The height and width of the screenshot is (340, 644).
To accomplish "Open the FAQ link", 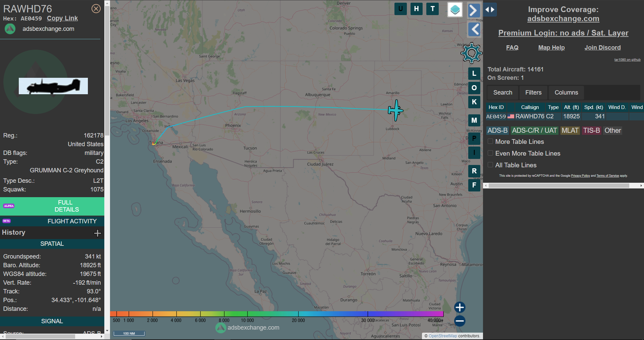I will tap(512, 48).
